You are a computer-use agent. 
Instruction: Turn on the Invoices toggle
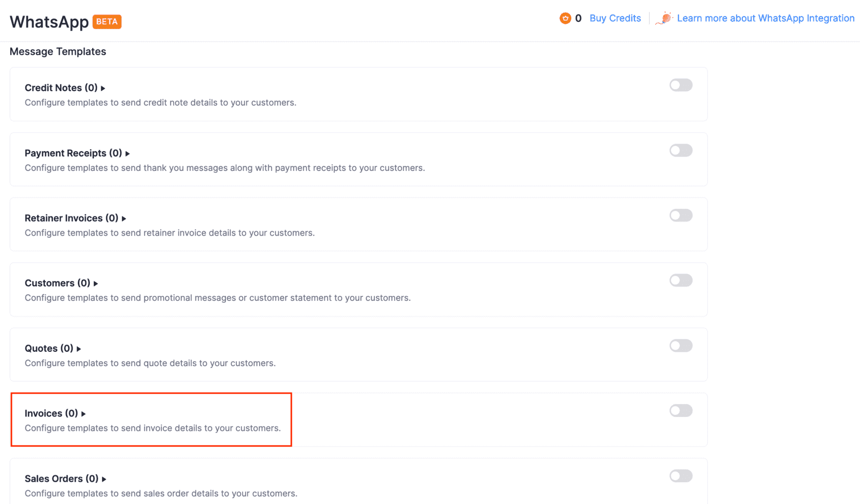[681, 411]
